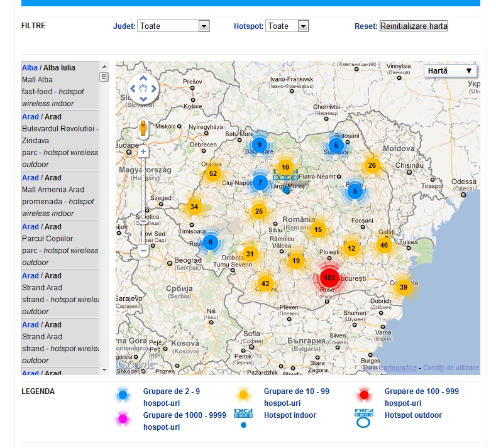Click the blue 6 cluster near Reșița

(211, 242)
